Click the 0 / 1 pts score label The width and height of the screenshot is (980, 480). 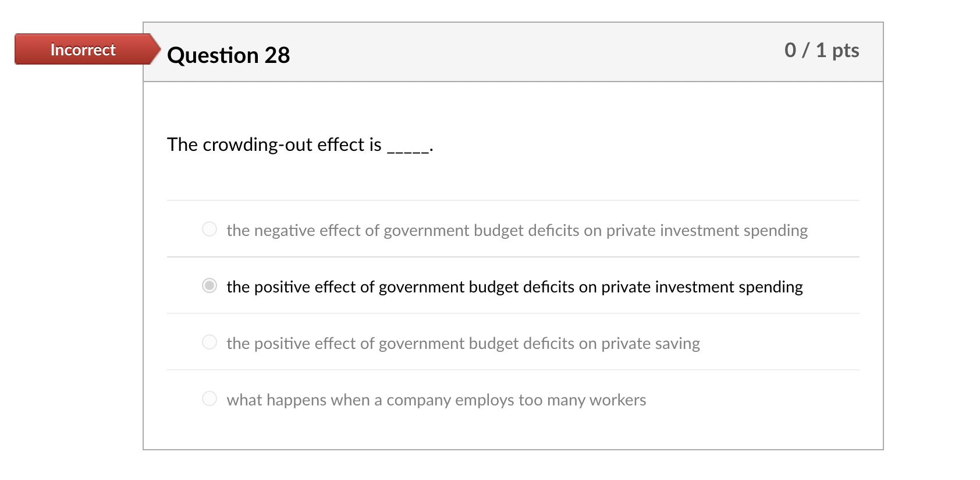(822, 50)
